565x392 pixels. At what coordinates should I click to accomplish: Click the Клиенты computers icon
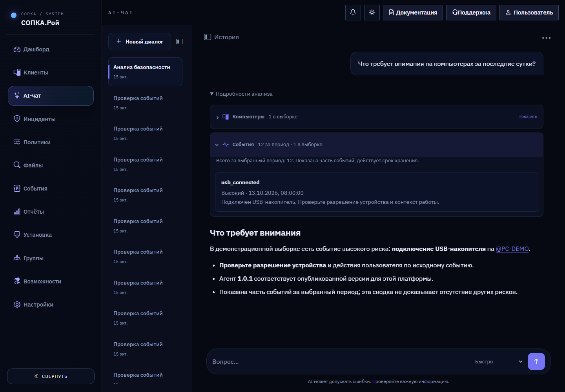(17, 73)
